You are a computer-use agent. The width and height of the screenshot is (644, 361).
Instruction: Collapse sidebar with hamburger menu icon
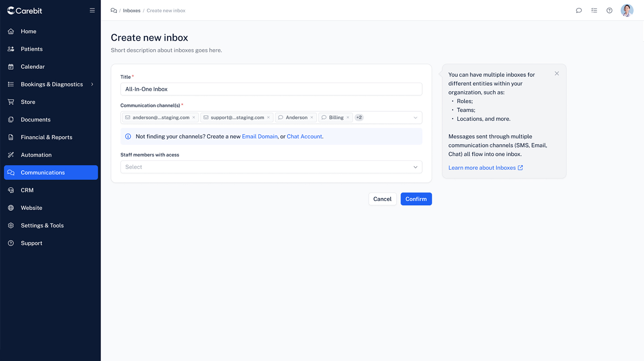(92, 10)
